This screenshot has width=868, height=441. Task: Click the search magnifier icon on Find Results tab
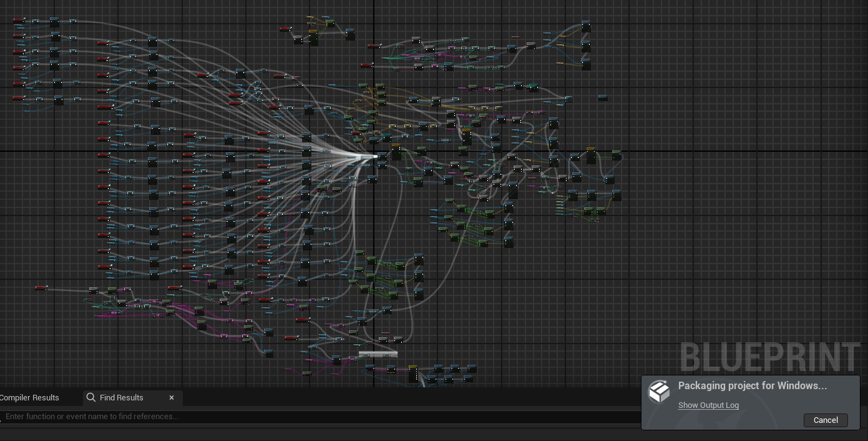click(x=91, y=397)
